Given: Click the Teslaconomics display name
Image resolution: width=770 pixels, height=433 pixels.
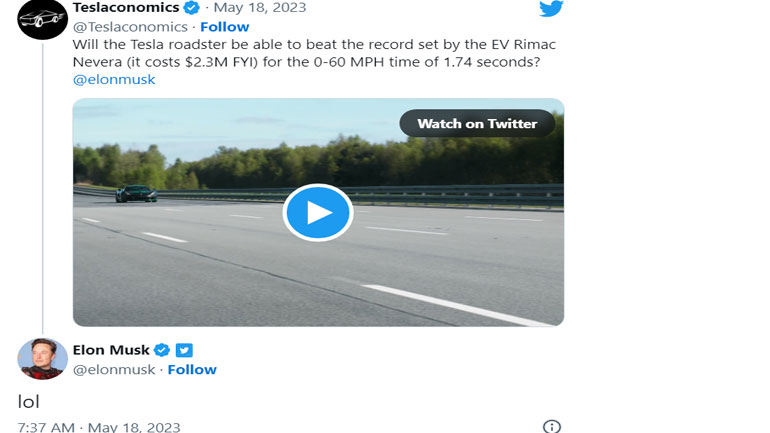Looking at the screenshot, I should [125, 8].
